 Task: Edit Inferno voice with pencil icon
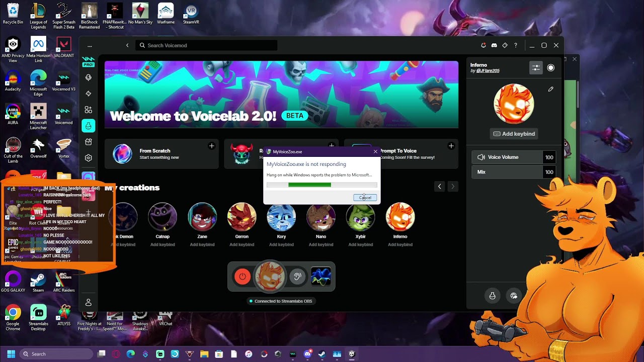[x=551, y=89]
